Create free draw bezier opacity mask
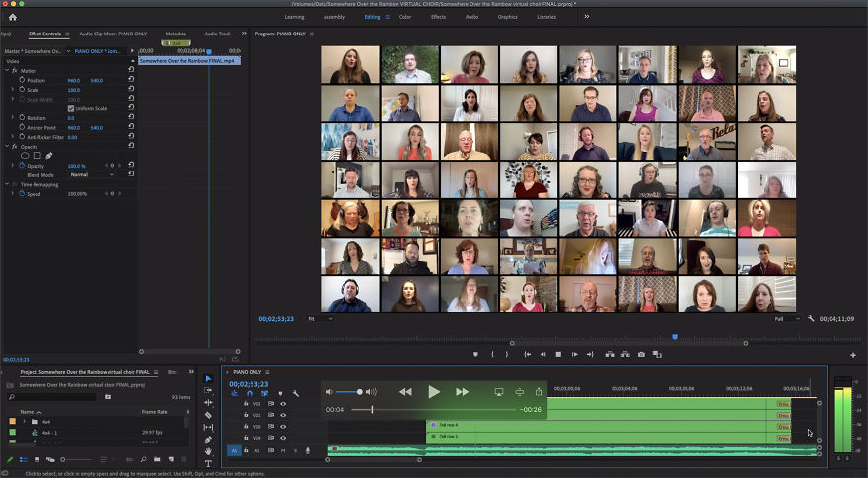868x478 pixels. 49,156
